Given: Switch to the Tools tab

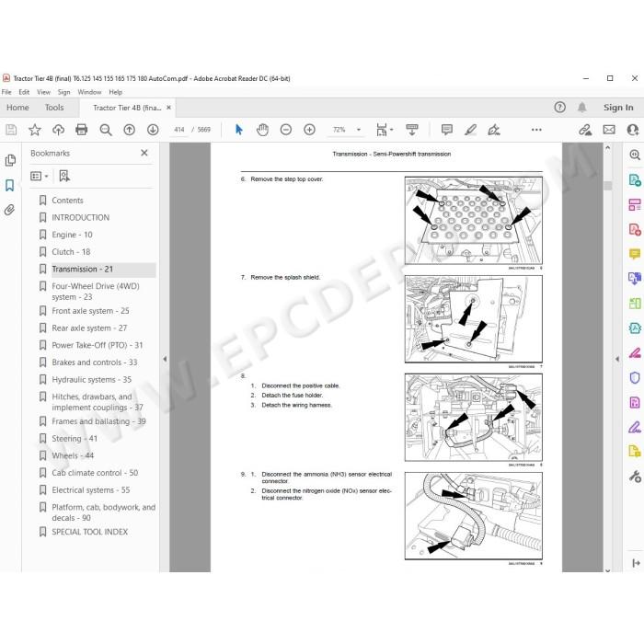Looking at the screenshot, I should click(x=54, y=108).
